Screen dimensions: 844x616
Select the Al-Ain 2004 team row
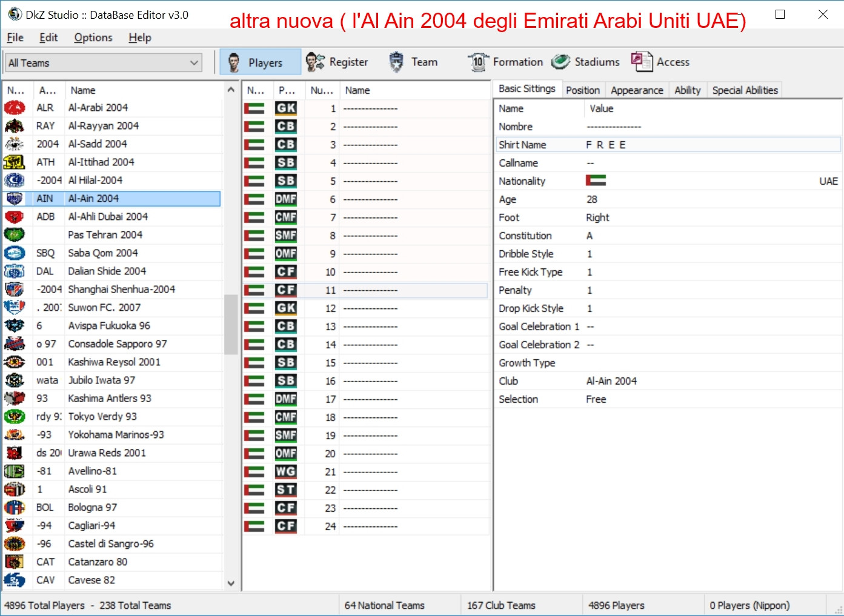click(x=111, y=199)
